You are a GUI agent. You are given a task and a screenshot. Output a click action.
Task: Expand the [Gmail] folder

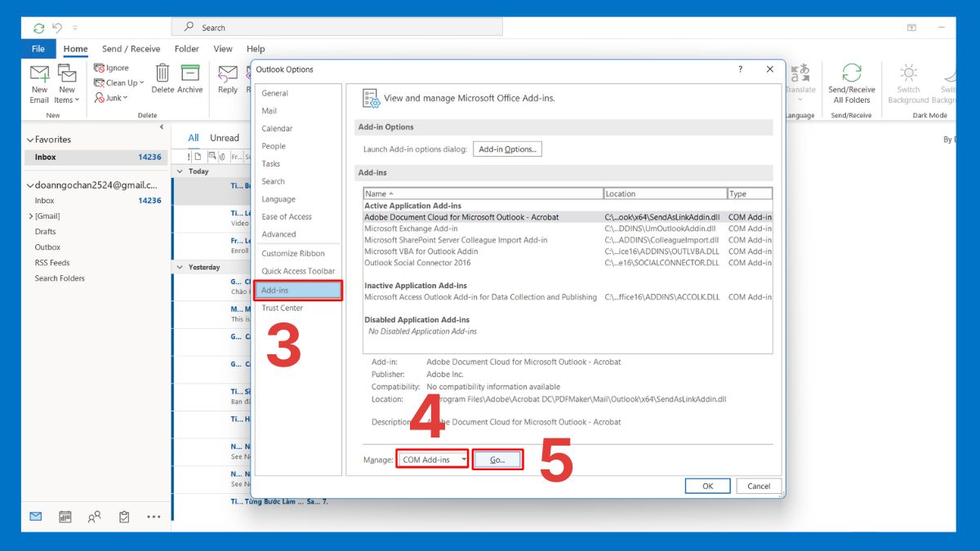(x=31, y=216)
